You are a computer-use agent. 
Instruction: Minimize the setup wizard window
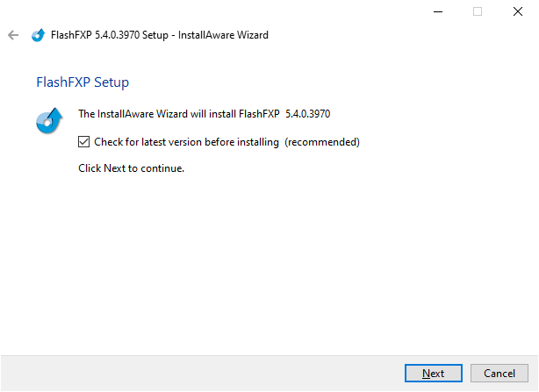click(x=437, y=11)
